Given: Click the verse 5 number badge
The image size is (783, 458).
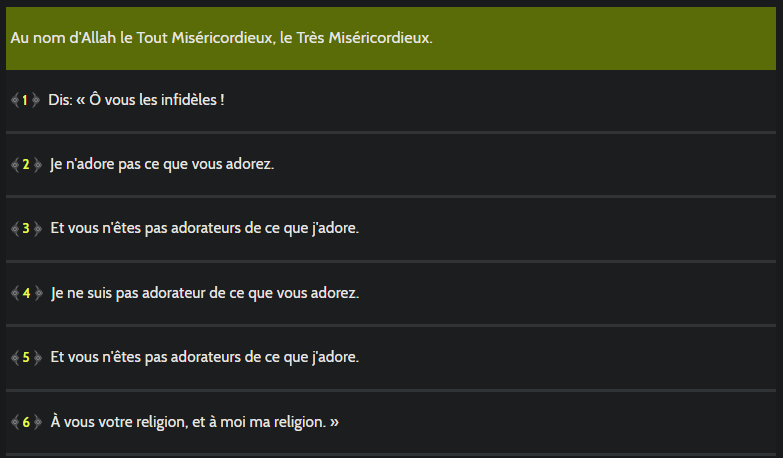Looking at the screenshot, I should tap(26, 357).
